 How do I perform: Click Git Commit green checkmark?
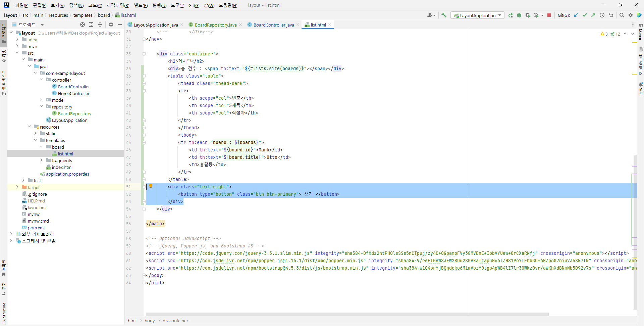585,15
